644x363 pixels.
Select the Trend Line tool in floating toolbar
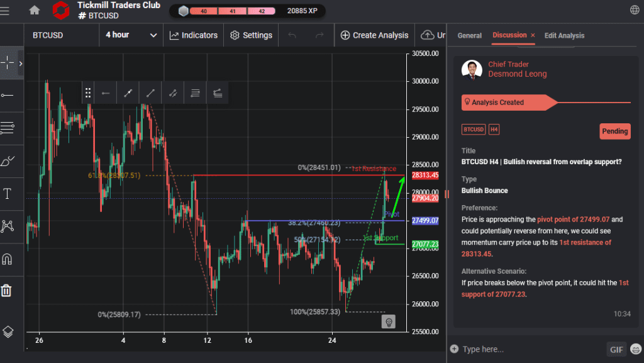[x=150, y=92]
